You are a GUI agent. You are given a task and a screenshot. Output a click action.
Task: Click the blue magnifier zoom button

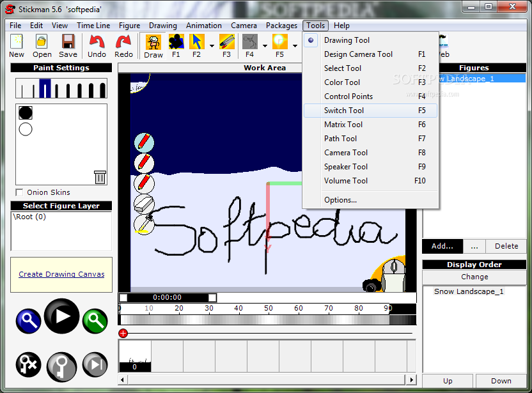[x=29, y=321]
